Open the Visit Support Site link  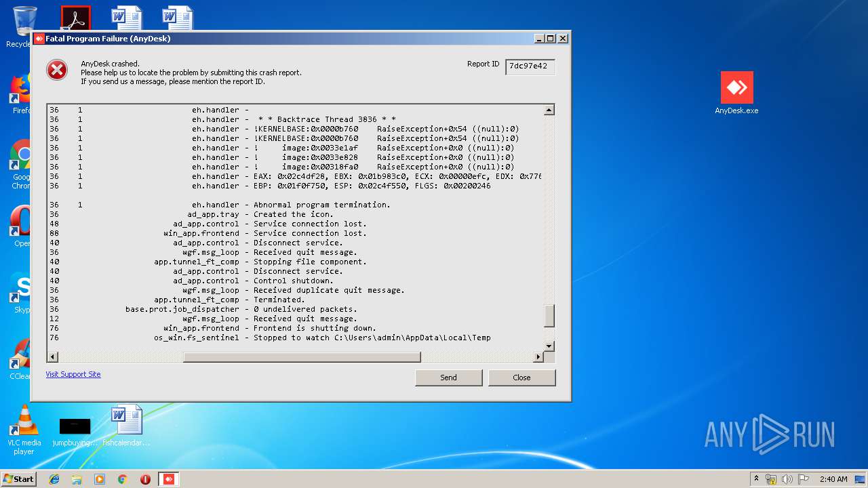[73, 374]
